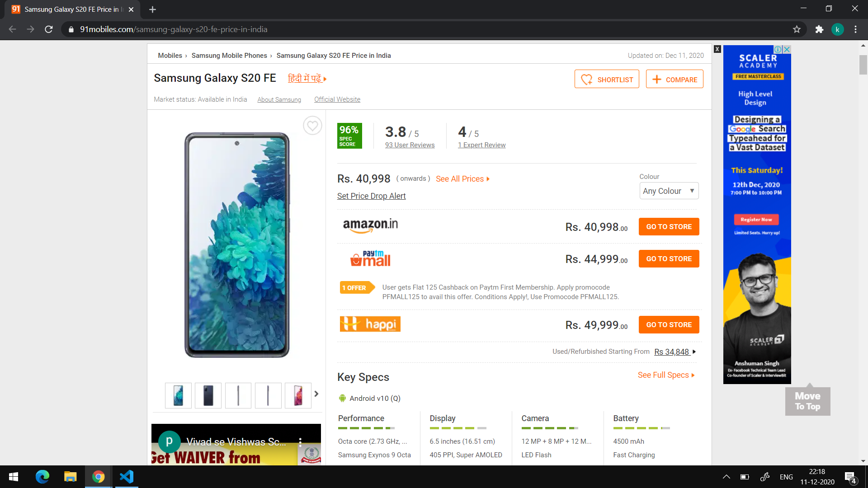Go to the Amazon.in store
This screenshot has height=488, width=868.
pos(669,226)
